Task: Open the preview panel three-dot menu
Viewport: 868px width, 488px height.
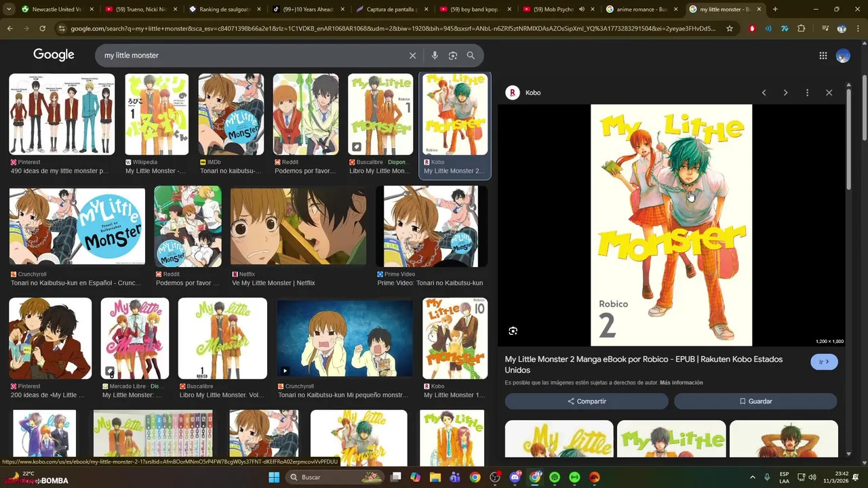Action: 807,93
